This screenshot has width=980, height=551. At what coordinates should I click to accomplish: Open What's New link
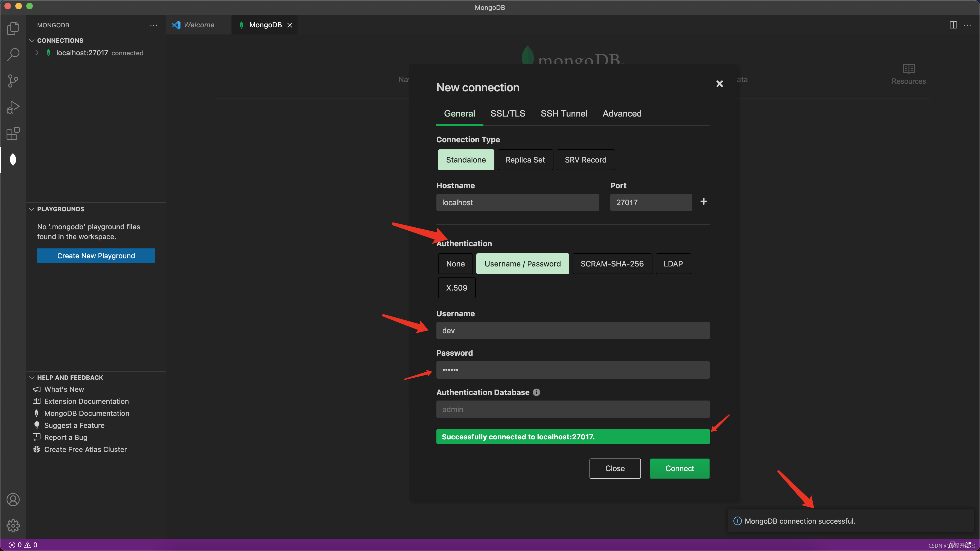click(64, 389)
